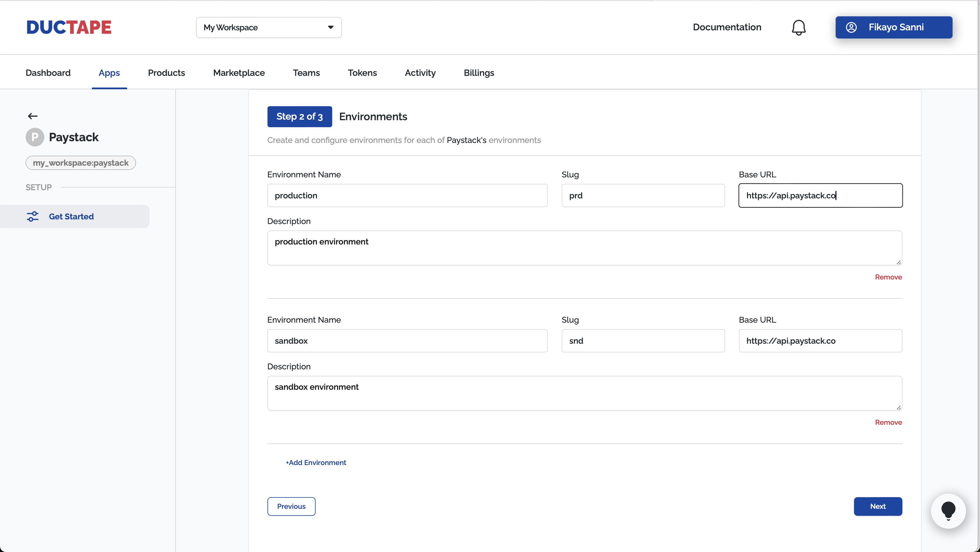Open the Teams tab
This screenshot has width=980, height=552.
pyautogui.click(x=306, y=73)
